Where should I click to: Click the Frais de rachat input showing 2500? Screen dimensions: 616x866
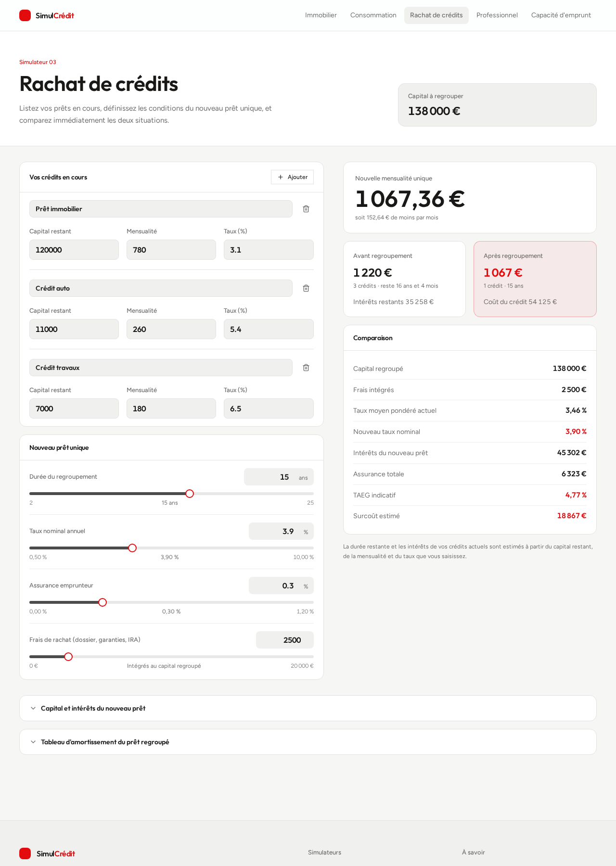point(285,640)
